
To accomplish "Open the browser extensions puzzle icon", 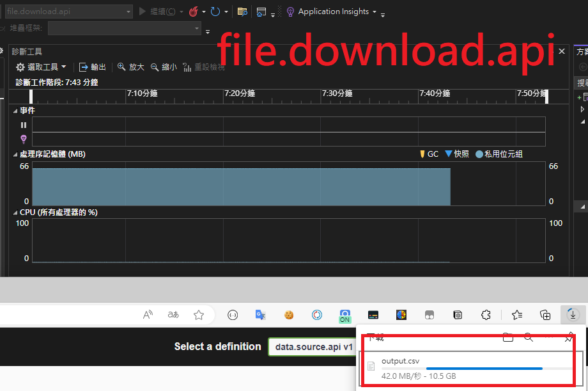I will coord(486,314).
